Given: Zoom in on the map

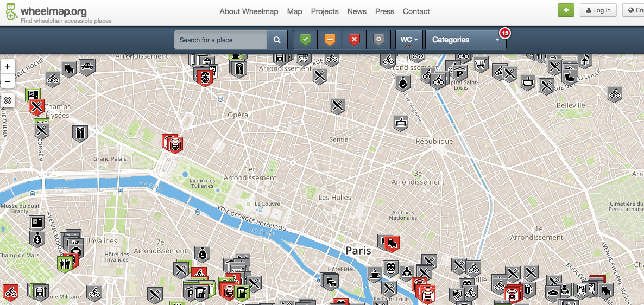Looking at the screenshot, I should [x=8, y=67].
